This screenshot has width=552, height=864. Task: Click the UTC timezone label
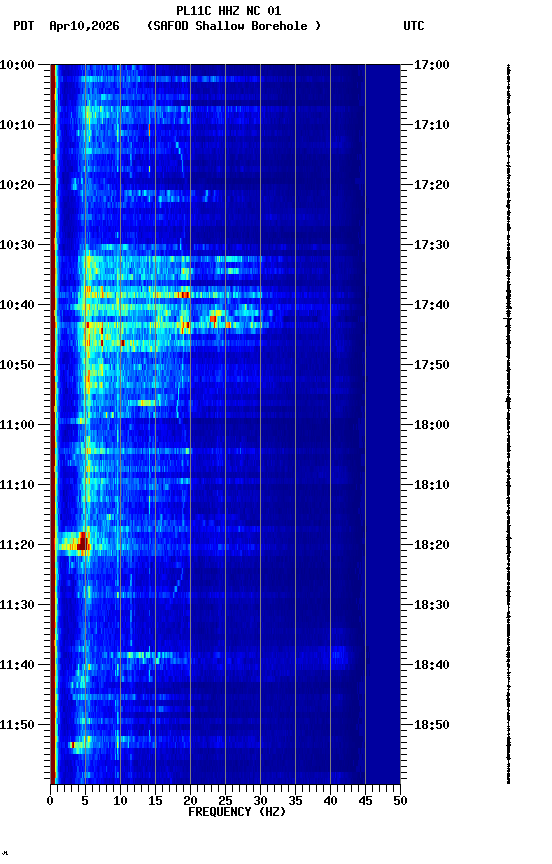point(414,26)
